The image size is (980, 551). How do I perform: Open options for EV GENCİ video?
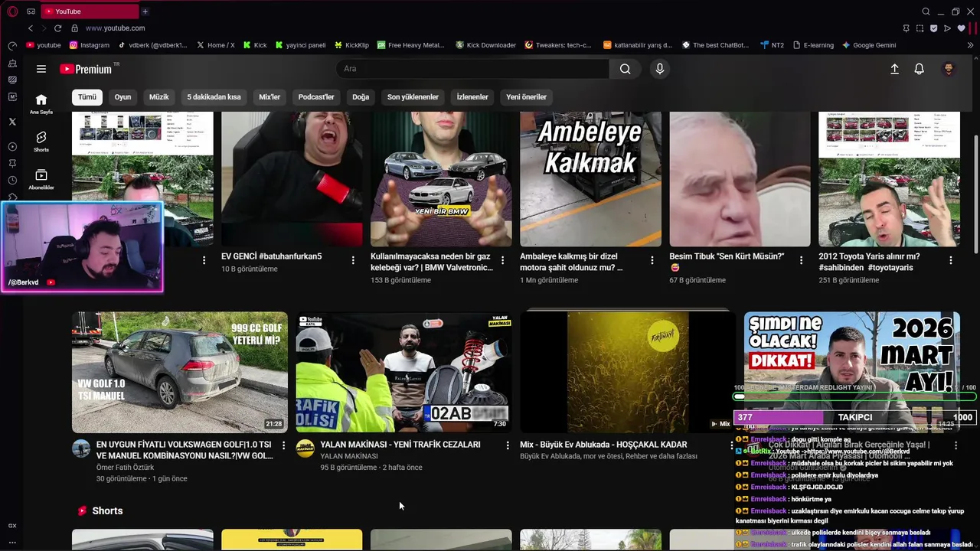pyautogui.click(x=353, y=260)
